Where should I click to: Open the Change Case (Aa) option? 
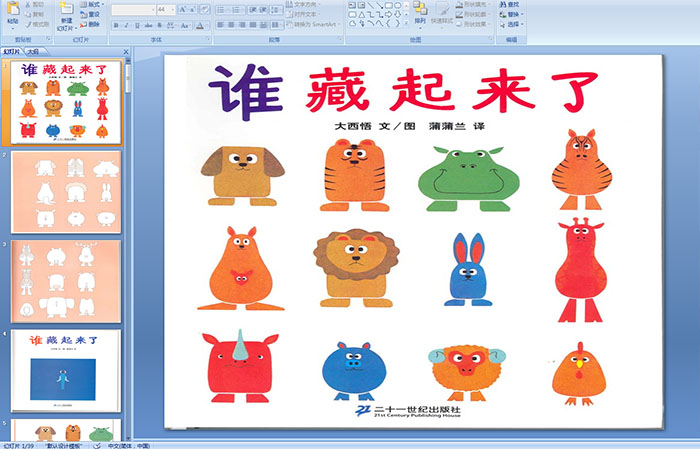pos(184,25)
